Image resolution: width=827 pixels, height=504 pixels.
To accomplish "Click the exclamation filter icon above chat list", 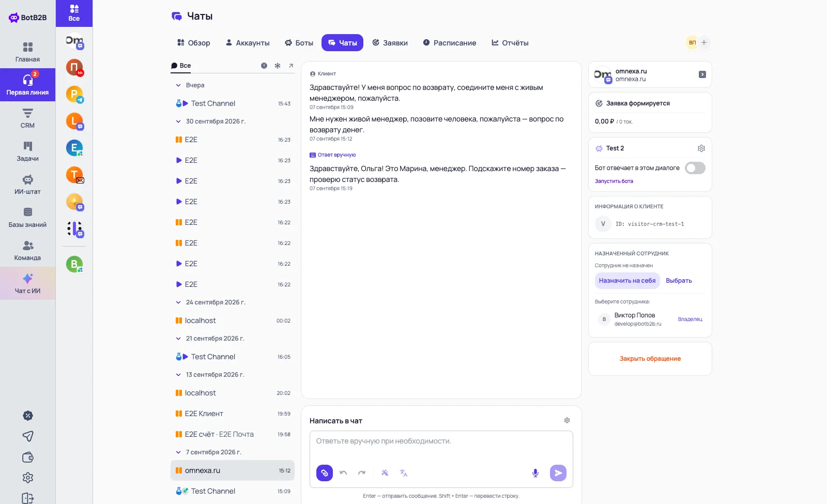I will tap(264, 66).
